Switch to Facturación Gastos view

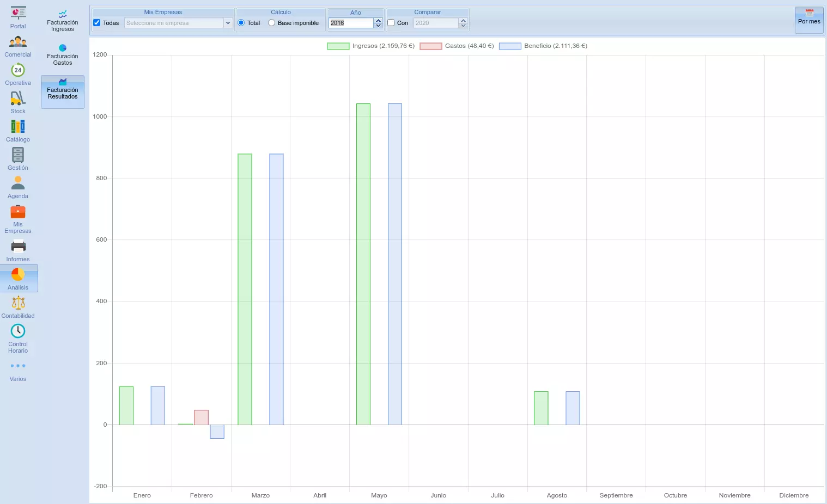63,56
